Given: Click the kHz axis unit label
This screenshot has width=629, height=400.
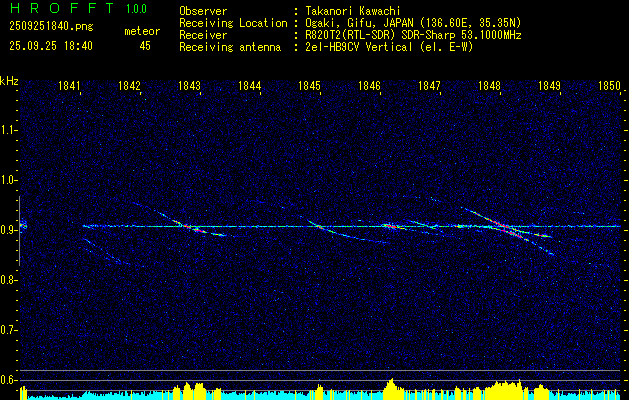Looking at the screenshot, I should [x=9, y=81].
